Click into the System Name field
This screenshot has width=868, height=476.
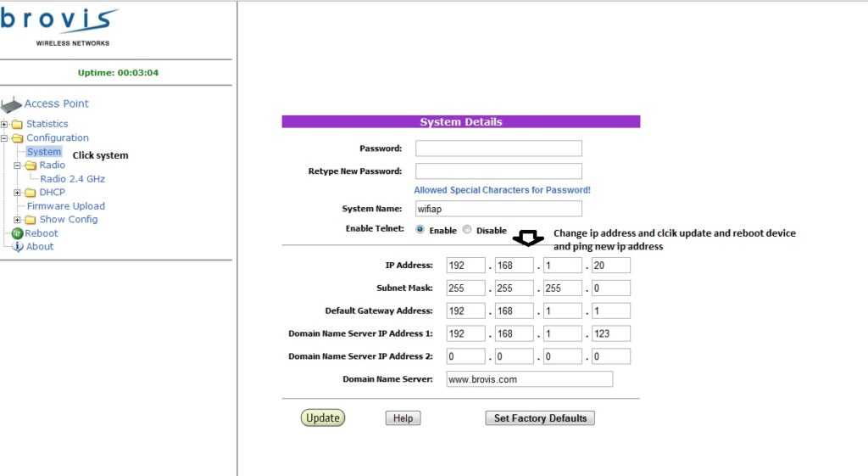coord(498,209)
